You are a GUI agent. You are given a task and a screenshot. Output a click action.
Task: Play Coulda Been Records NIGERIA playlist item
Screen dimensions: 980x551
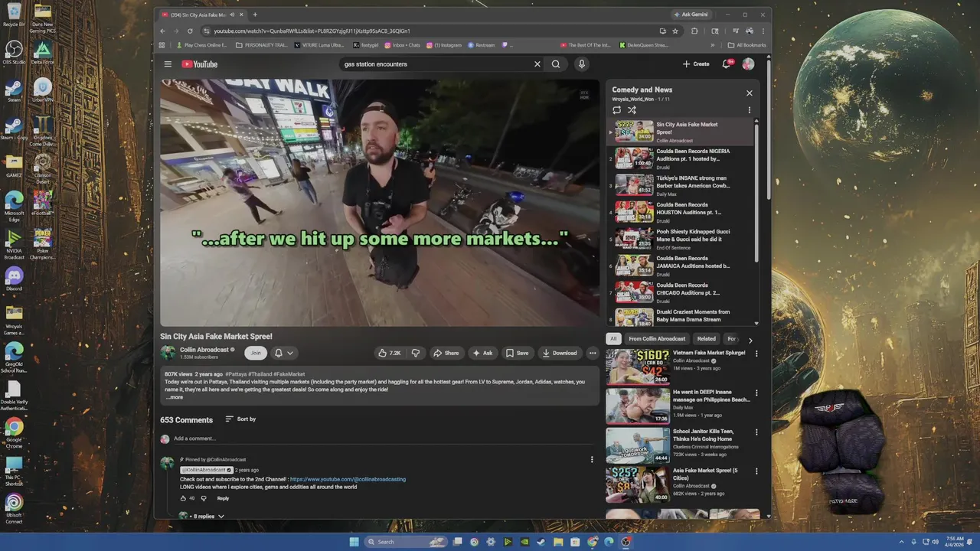pyautogui.click(x=681, y=159)
